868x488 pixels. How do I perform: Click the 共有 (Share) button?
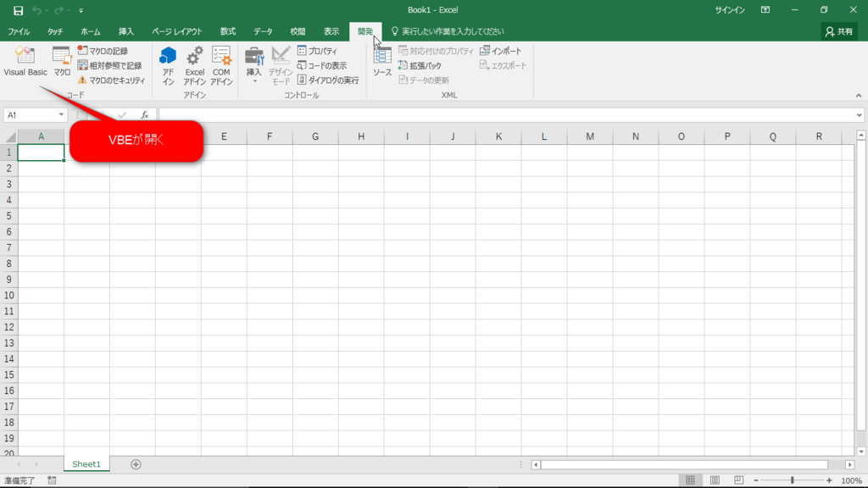point(838,30)
